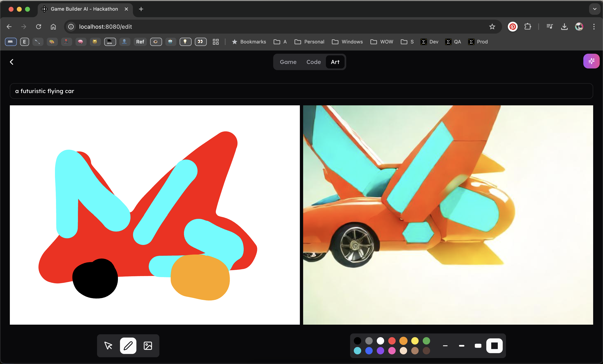The width and height of the screenshot is (603, 364).
Task: Select the second-thinnest brush size
Action: 461,346
